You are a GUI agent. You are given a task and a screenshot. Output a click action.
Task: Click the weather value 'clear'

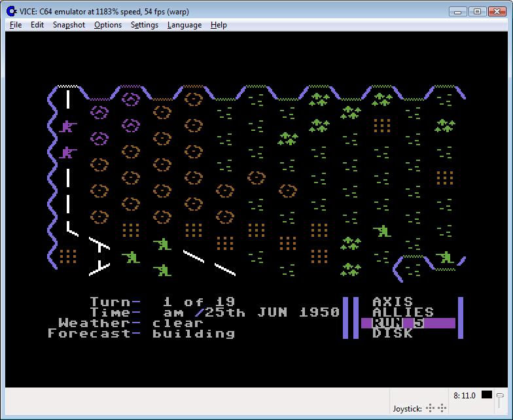coord(178,323)
